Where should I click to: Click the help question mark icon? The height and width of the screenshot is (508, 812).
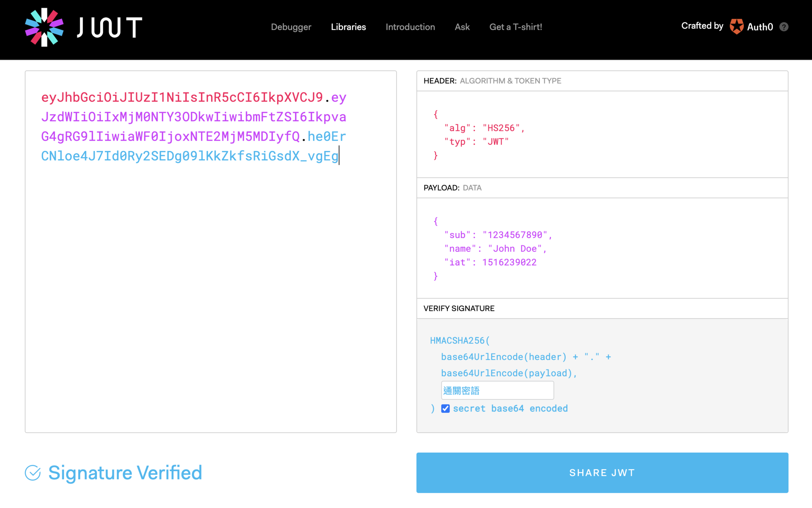784,27
